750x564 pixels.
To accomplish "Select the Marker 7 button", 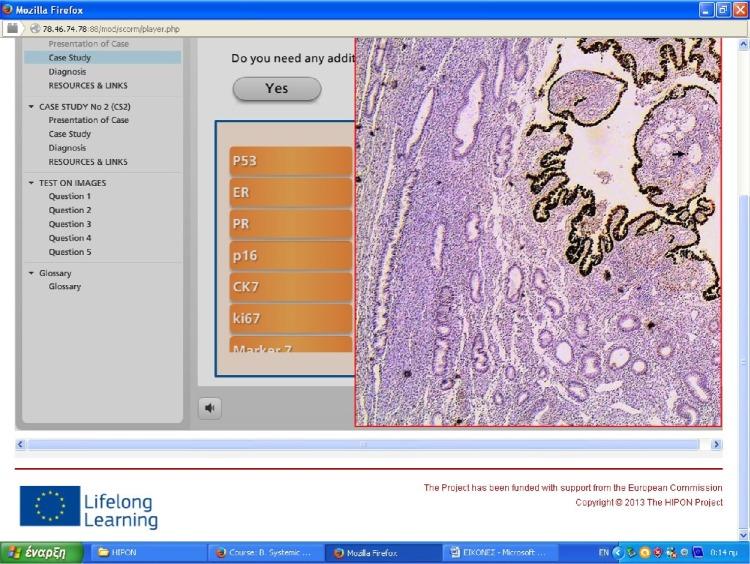I will (291, 344).
